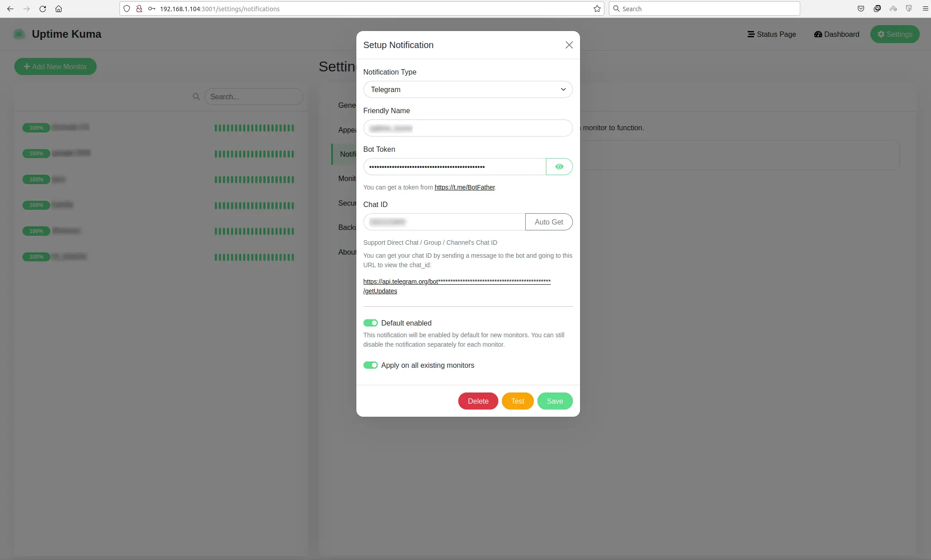The image size is (931, 560).
Task: Click the Uptime Kuma logo icon
Action: tap(19, 34)
